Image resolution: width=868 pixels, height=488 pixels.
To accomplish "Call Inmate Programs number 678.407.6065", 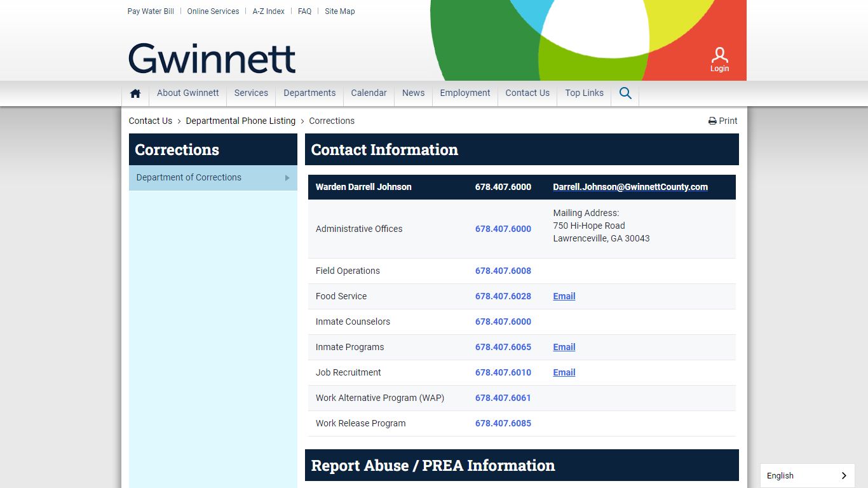I will (x=503, y=347).
